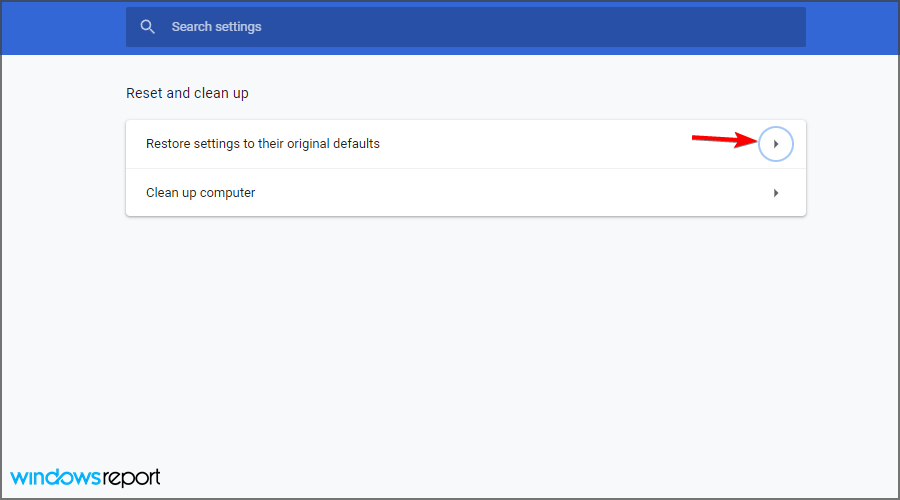The image size is (900, 500).
Task: Click the blue 'windows' part of logo
Action: pos(55,476)
